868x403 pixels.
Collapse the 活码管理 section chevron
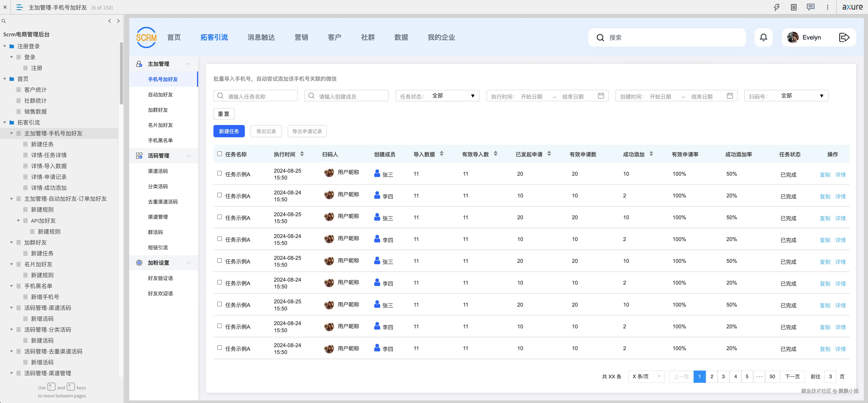coord(188,155)
